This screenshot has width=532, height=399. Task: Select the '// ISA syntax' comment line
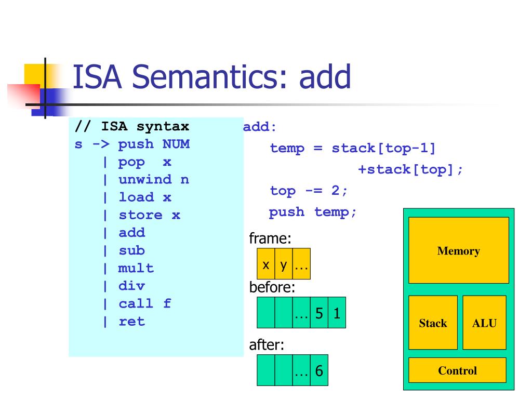[x=131, y=126]
